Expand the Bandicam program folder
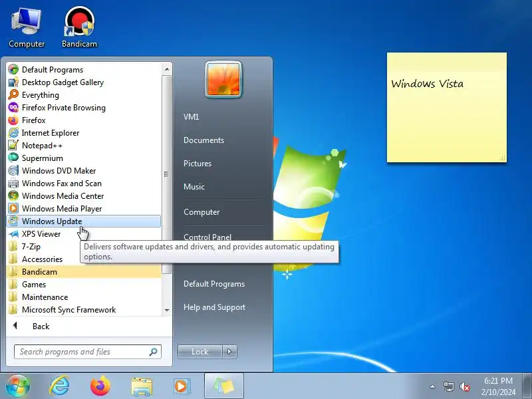The image size is (532, 399). tap(84, 272)
